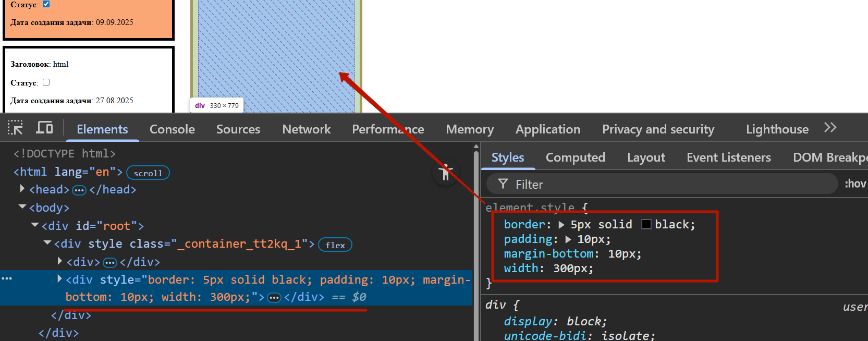The height and width of the screenshot is (341, 868).
Task: Toggle :hov element state button
Action: pos(855,184)
